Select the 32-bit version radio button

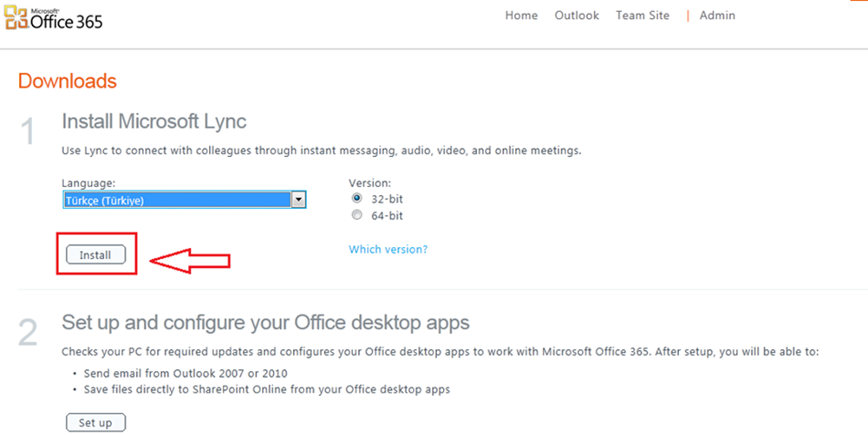pyautogui.click(x=356, y=198)
